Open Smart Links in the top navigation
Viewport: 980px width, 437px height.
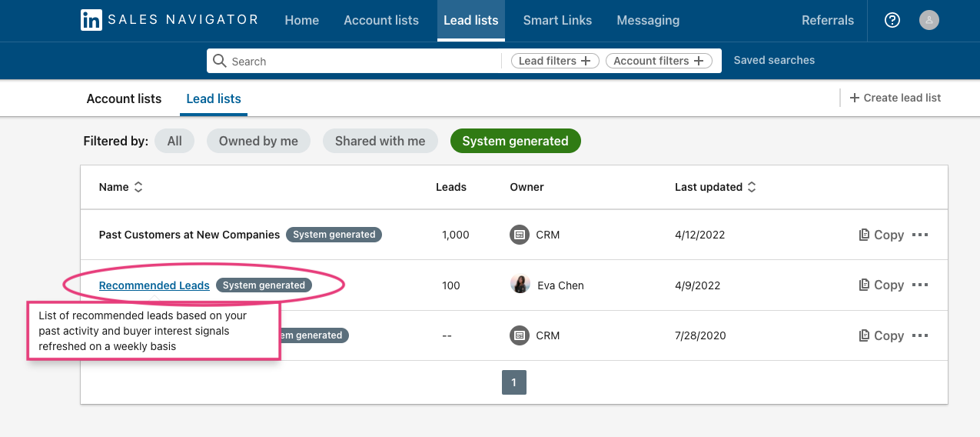point(557,20)
